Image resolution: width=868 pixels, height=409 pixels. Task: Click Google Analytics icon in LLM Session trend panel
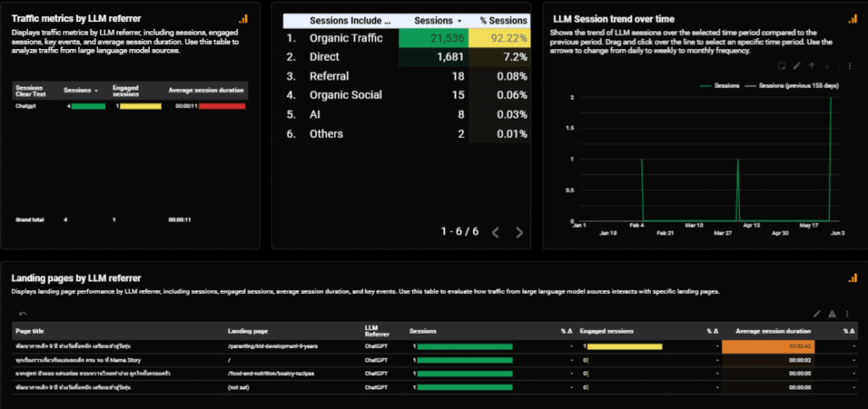tap(851, 19)
